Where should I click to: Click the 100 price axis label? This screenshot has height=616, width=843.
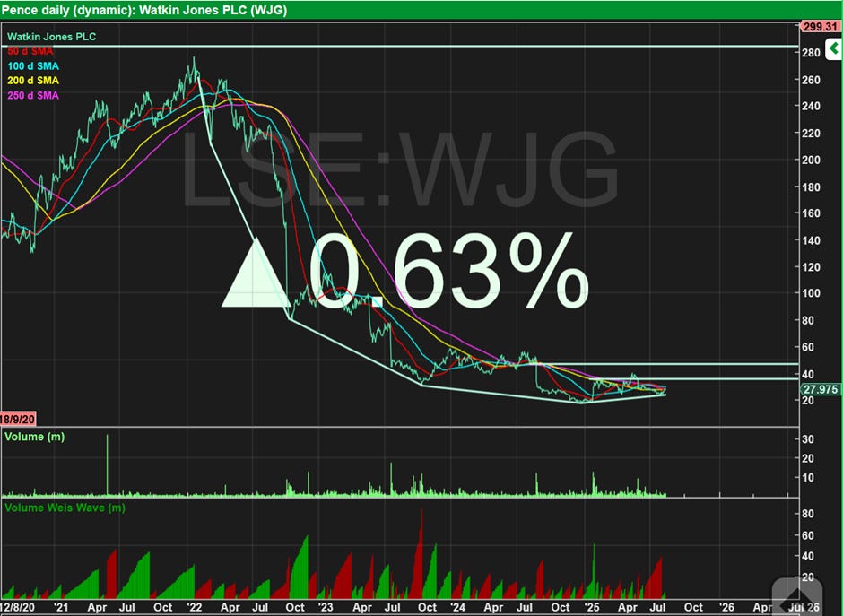tap(811, 293)
